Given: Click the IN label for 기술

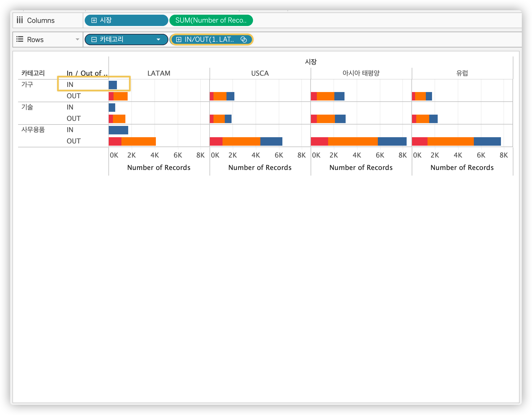Looking at the screenshot, I should [70, 107].
